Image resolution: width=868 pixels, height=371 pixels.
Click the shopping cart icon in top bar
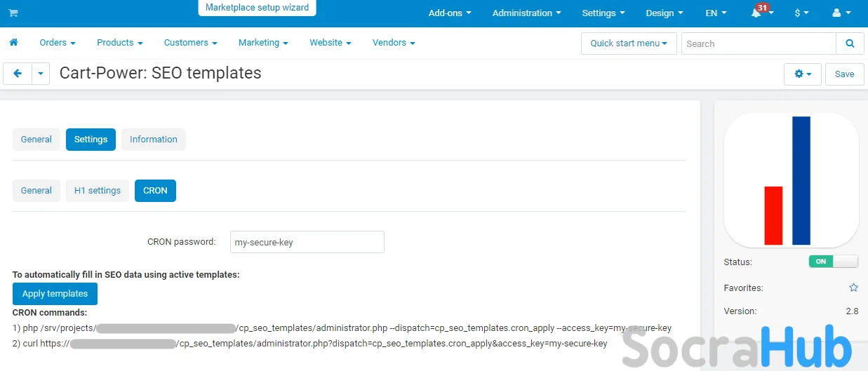pos(13,13)
